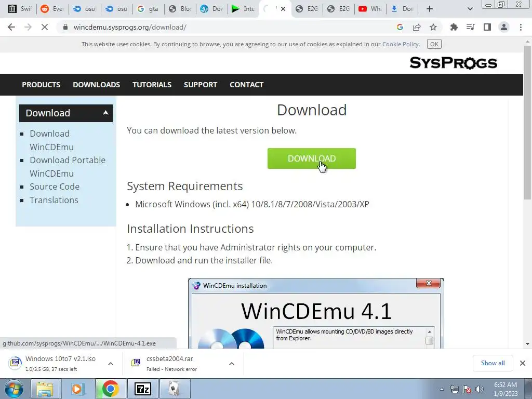
Task: Switch to the Blo tab
Action: [x=180, y=9]
